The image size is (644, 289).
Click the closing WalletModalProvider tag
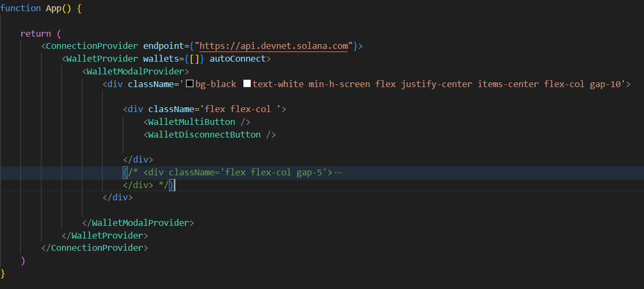point(140,223)
